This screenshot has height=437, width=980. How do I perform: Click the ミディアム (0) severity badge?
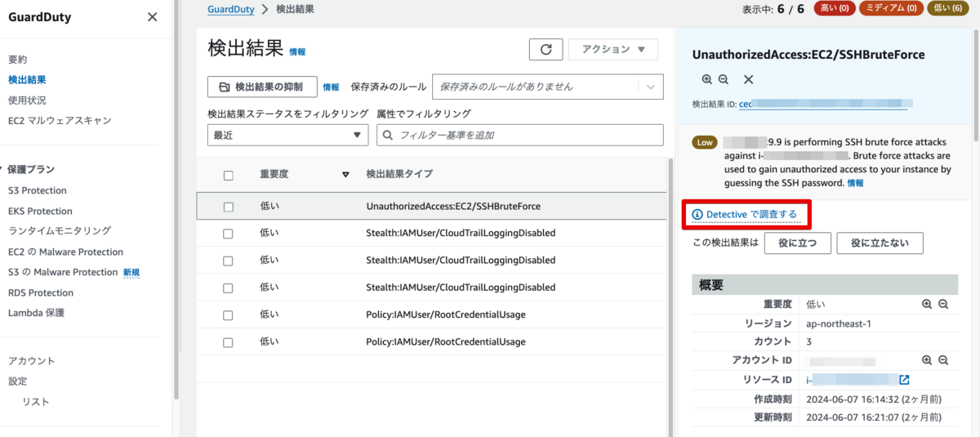coord(893,9)
